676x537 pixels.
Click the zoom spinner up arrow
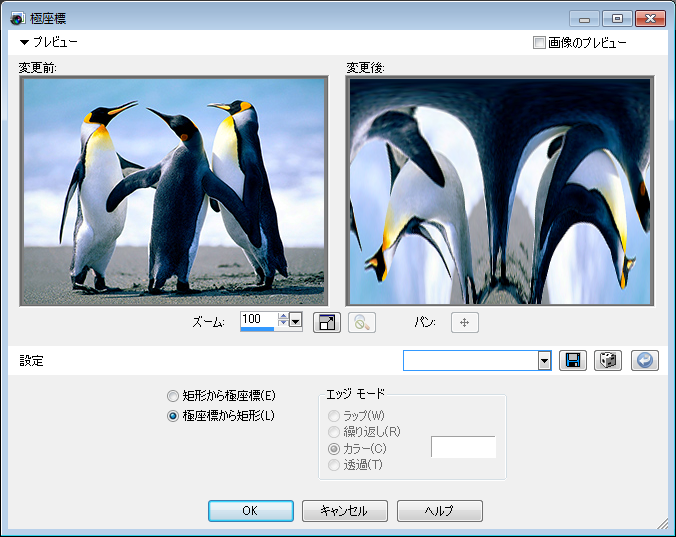pos(282,317)
